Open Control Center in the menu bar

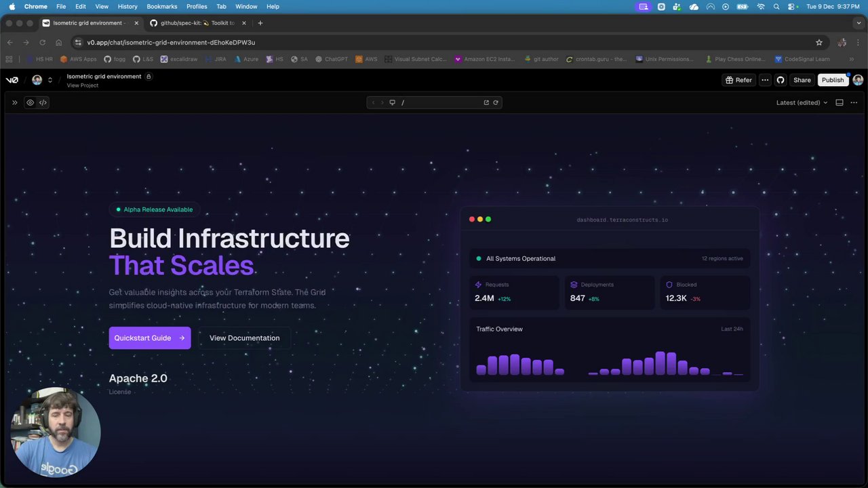(x=792, y=6)
